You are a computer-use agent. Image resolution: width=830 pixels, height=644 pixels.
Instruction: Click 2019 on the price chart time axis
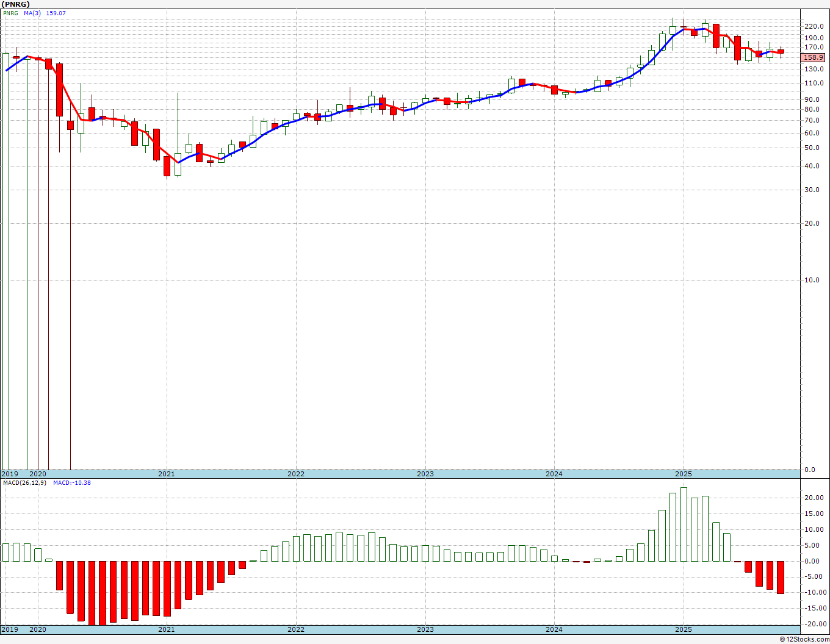[x=9, y=474]
